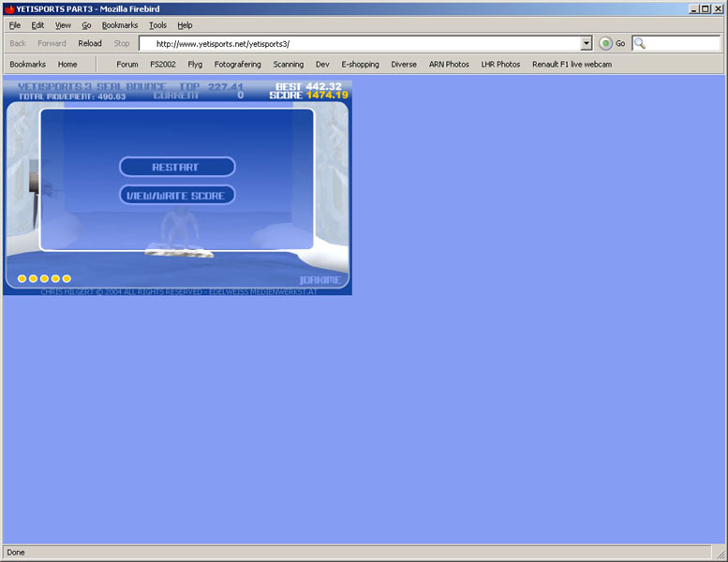Open the Fotografering bookmark
Viewport: 728px width, 562px height.
(x=237, y=64)
